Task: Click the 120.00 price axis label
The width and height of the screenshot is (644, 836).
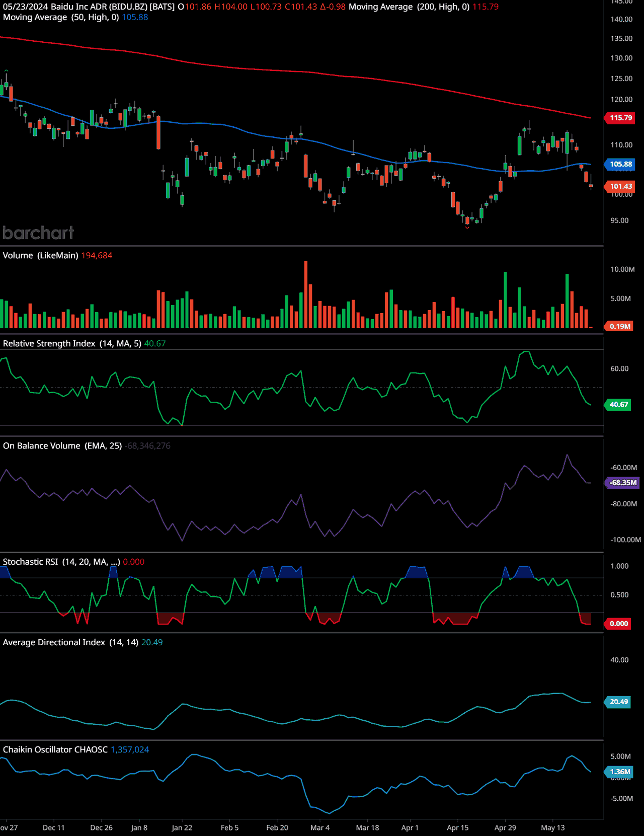Action: [x=621, y=99]
